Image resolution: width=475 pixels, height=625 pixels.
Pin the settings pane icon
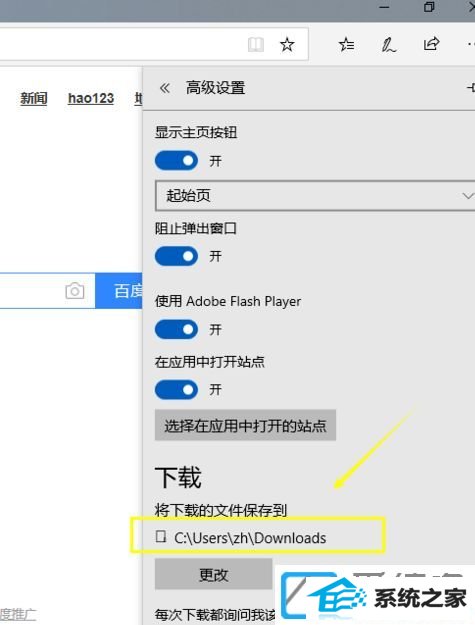471,87
